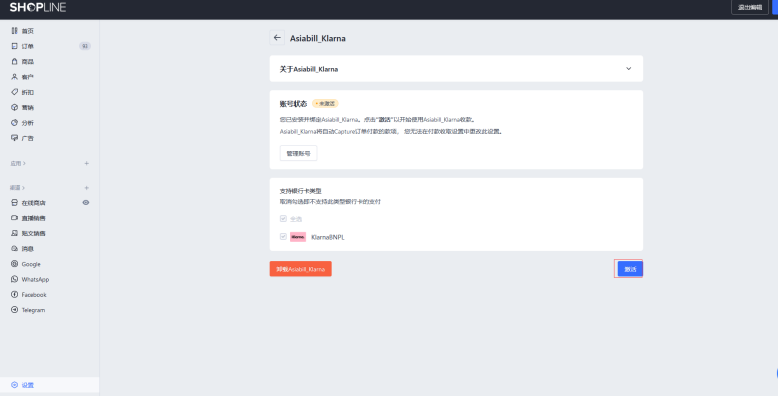Open 订单 orders icon in sidebar

[x=14, y=46]
